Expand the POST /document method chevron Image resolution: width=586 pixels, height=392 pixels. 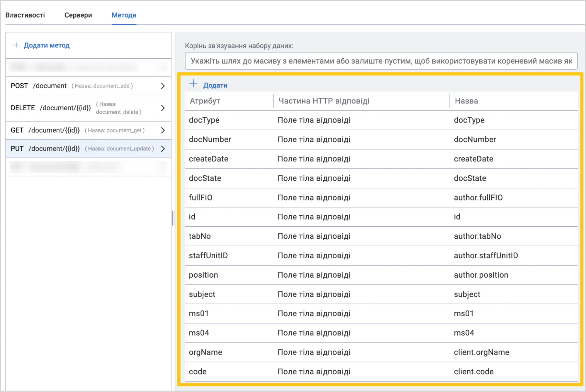(163, 86)
